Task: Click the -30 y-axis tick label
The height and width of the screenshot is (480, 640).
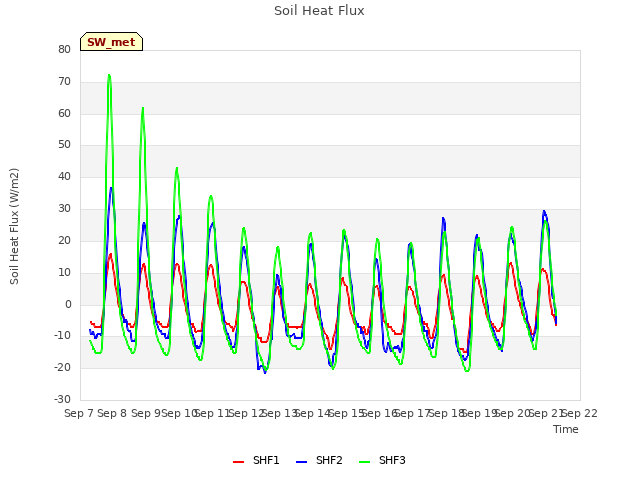Action: click(62, 400)
